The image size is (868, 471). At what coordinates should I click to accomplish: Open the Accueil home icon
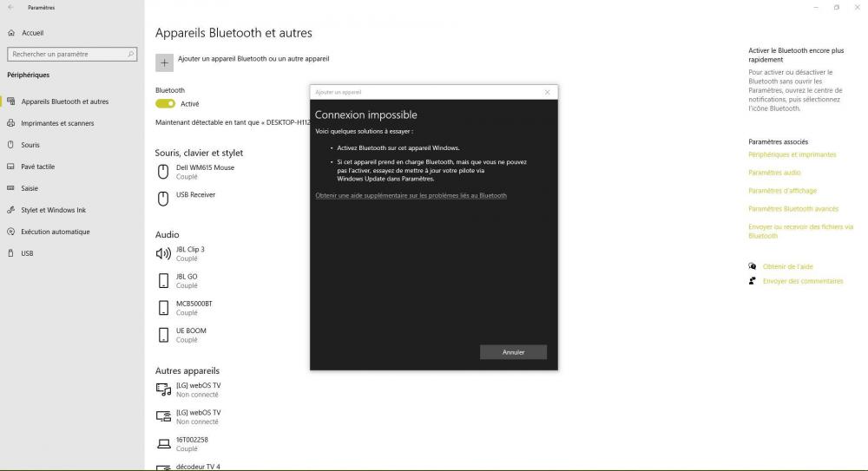coord(11,33)
